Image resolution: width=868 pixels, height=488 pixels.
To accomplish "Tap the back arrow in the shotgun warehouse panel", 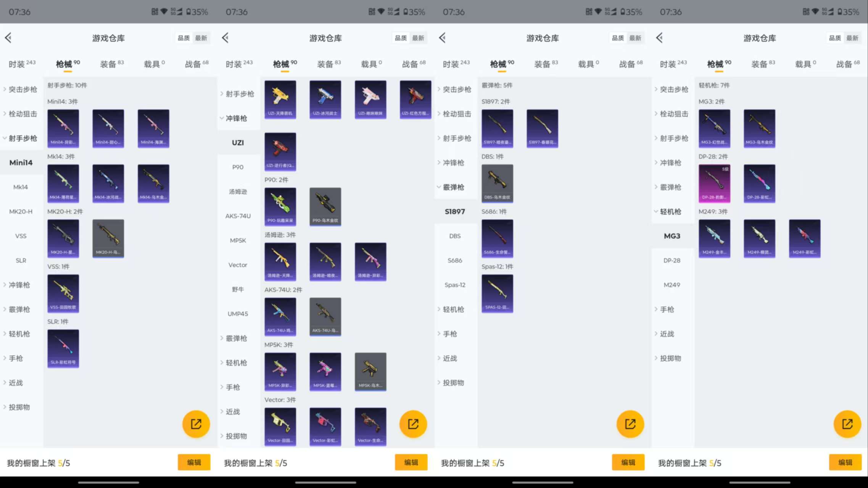I will [x=442, y=38].
